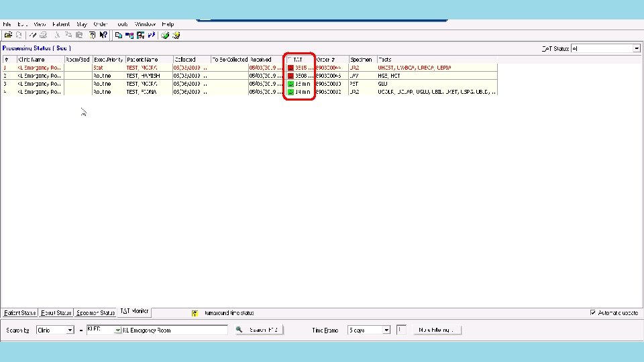
Task: Click the 14 min TAT value
Action: (303, 92)
